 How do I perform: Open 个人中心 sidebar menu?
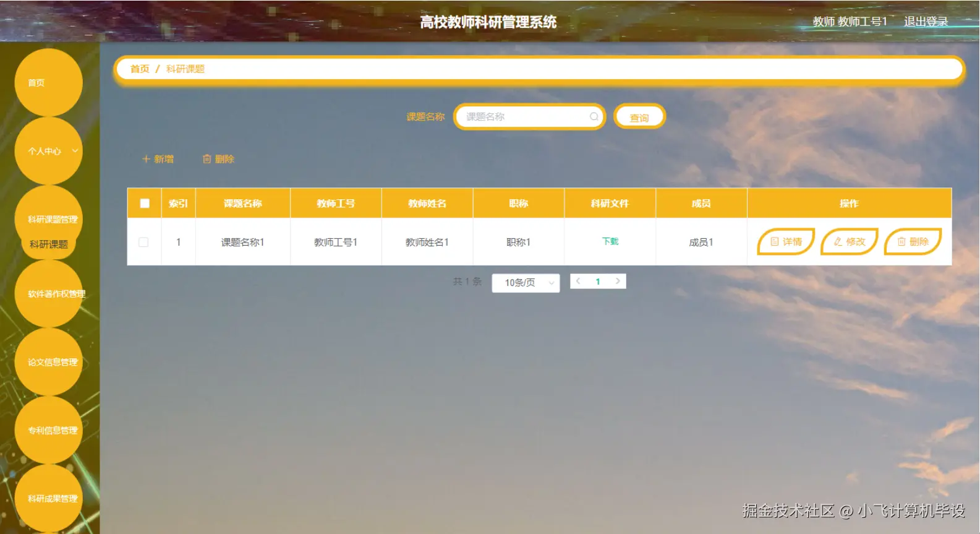pyautogui.click(x=48, y=150)
